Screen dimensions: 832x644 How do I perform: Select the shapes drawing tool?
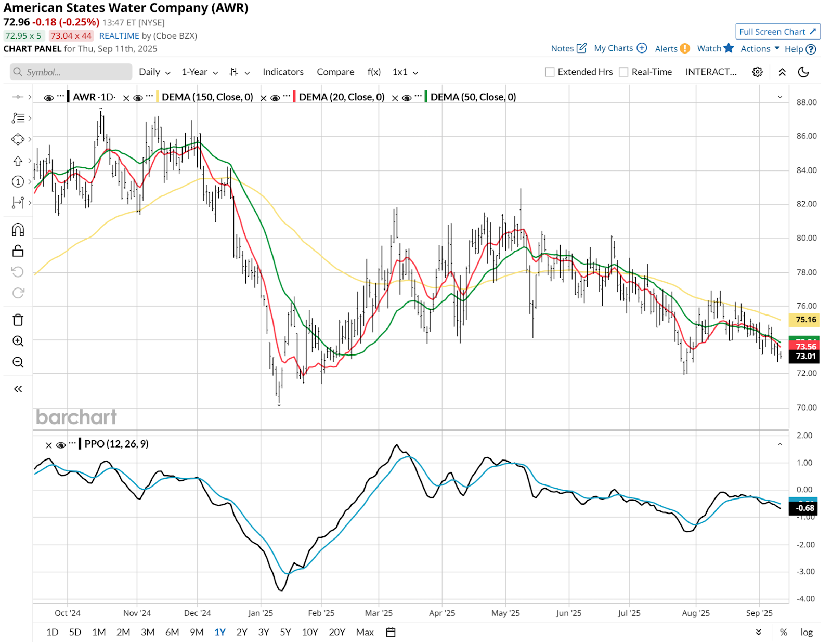18,139
